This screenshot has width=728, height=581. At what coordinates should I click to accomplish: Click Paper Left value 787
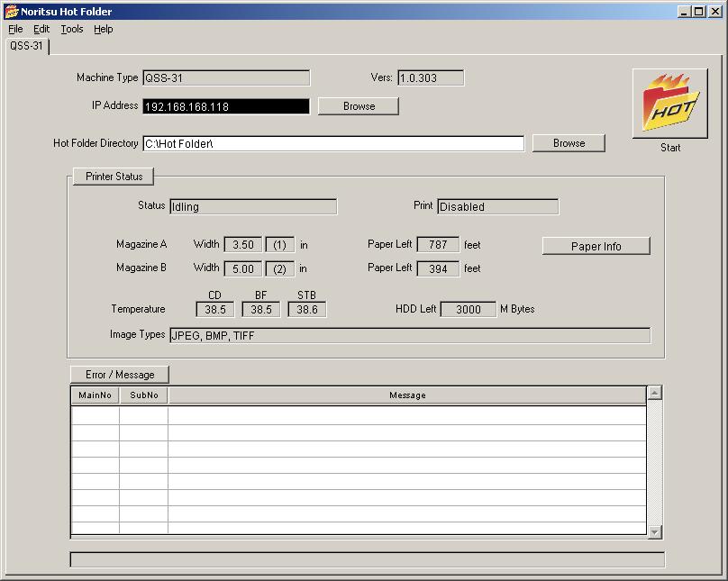click(438, 244)
